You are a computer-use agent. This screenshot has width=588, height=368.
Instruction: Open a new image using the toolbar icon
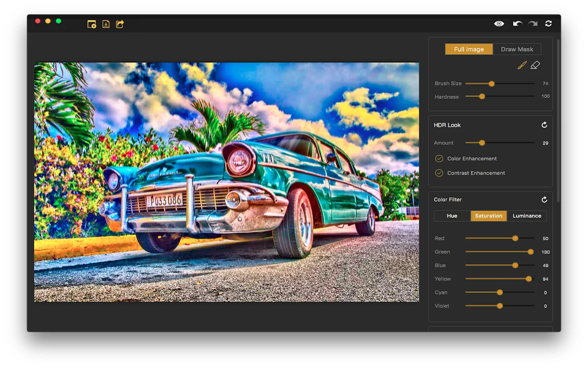tap(91, 24)
